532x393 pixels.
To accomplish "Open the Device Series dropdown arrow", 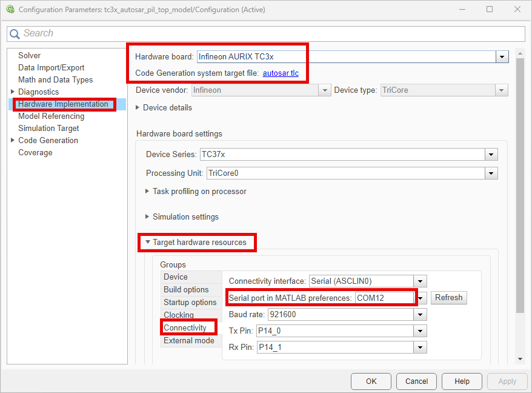I will [x=491, y=155].
